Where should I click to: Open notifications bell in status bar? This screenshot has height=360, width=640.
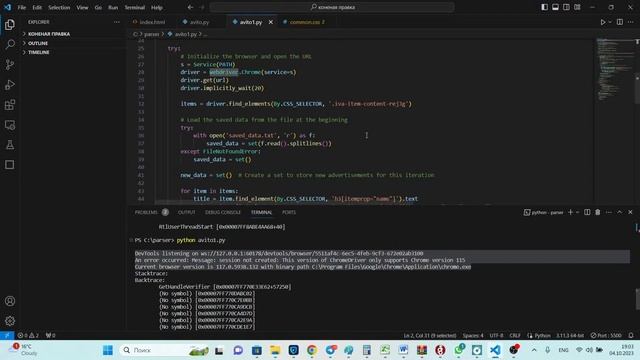(x=631, y=335)
